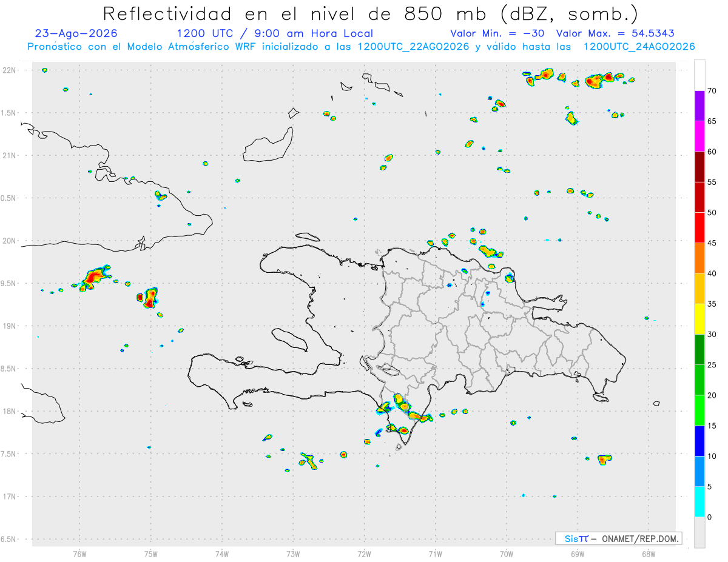The height and width of the screenshot is (562, 728).
Task: Click the '17N' latitude axis label
Action: click(10, 497)
